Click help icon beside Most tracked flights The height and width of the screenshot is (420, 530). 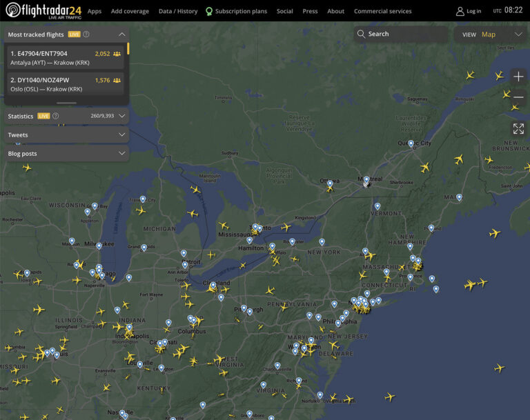pos(86,34)
